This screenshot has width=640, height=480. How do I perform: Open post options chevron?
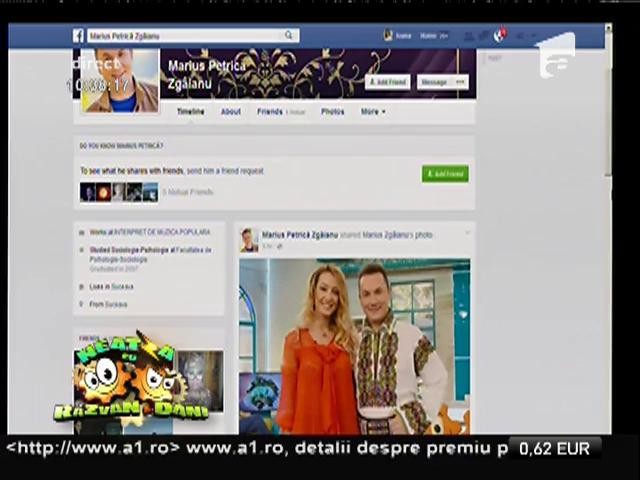click(467, 233)
